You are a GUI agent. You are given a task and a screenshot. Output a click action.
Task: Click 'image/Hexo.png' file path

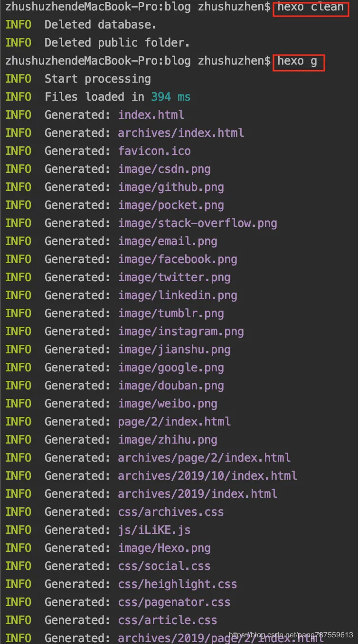(x=164, y=548)
